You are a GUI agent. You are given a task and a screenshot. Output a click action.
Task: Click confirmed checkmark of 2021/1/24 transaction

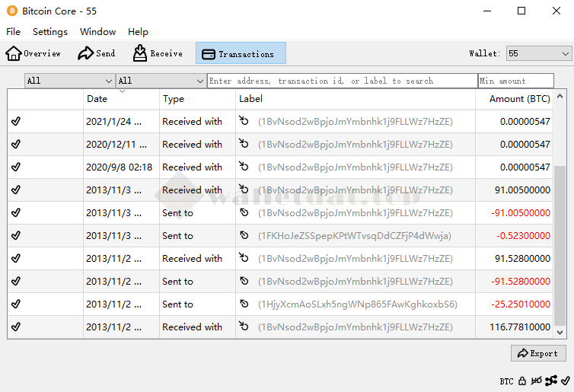tap(16, 122)
